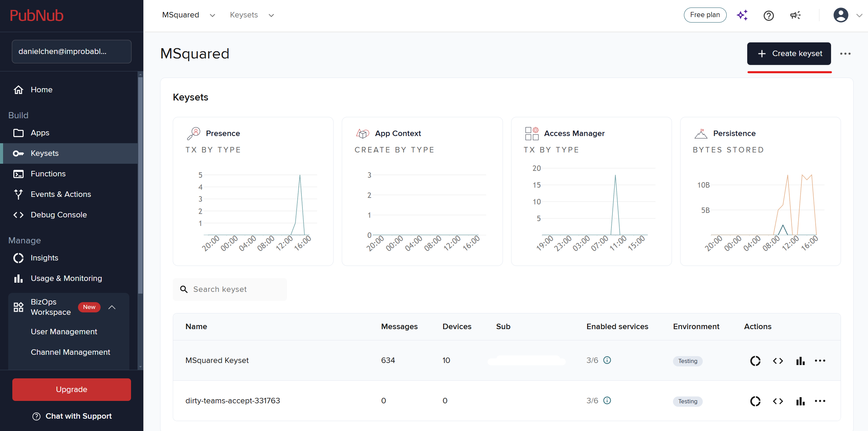This screenshot has width=868, height=431.
Task: Click enabled services info icon for MSquared Keyset
Action: pyautogui.click(x=607, y=360)
